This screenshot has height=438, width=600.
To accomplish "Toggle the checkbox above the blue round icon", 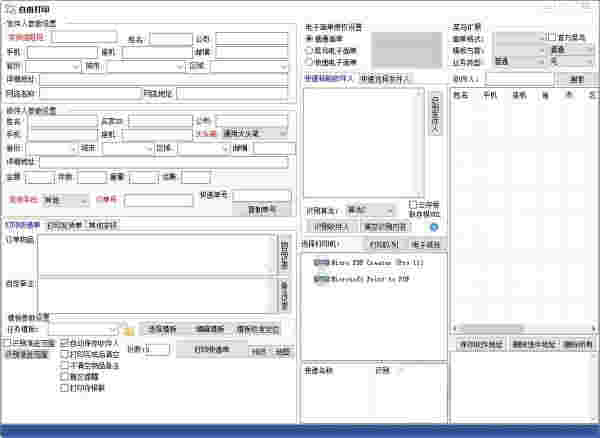I will (412, 204).
